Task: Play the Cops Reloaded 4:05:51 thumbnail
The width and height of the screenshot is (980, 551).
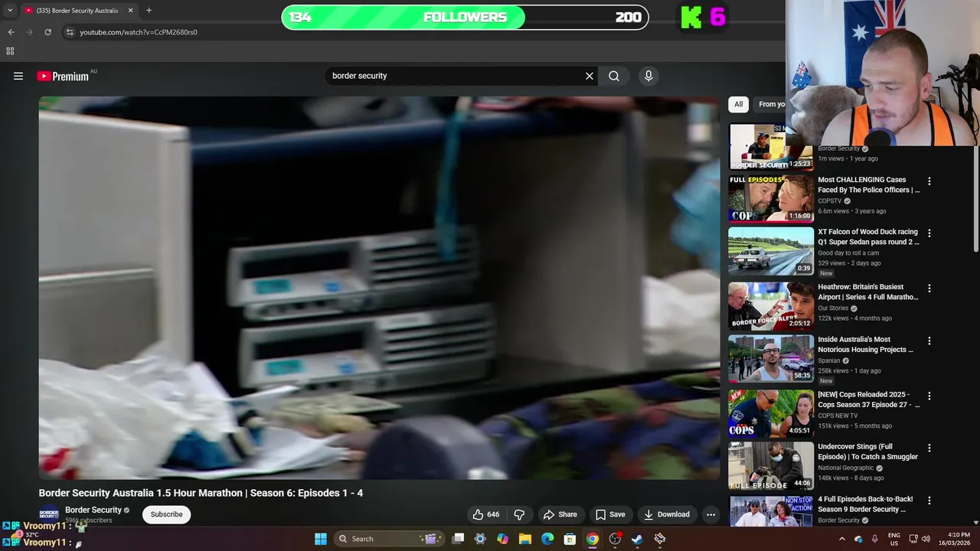Action: pyautogui.click(x=771, y=413)
